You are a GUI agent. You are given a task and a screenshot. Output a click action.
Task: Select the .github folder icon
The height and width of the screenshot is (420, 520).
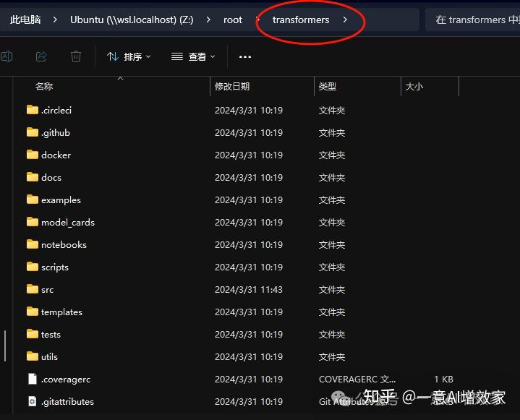pyautogui.click(x=32, y=132)
